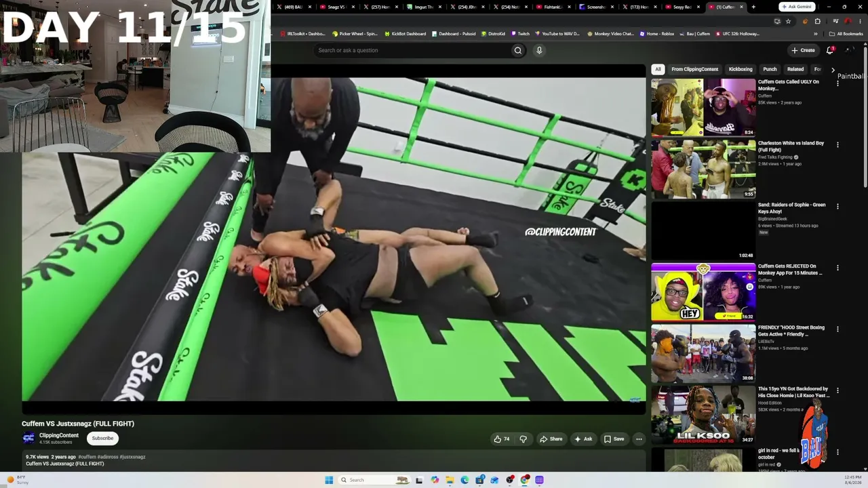Open Task View on taskbar
This screenshot has height=488, width=868.
pos(419,480)
